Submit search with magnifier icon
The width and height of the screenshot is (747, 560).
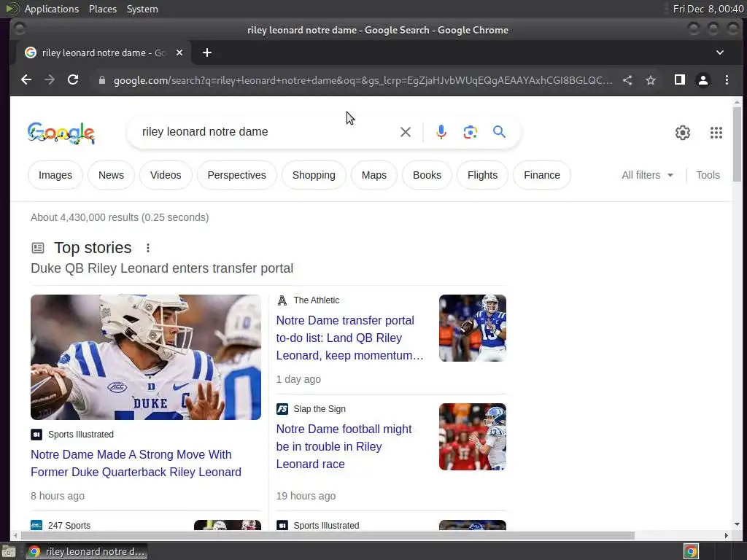click(499, 131)
